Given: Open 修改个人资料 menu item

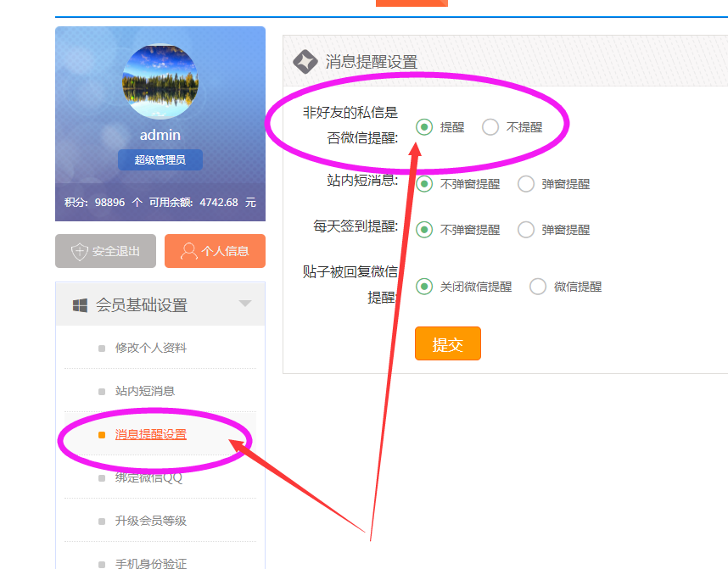Looking at the screenshot, I should click(150, 348).
